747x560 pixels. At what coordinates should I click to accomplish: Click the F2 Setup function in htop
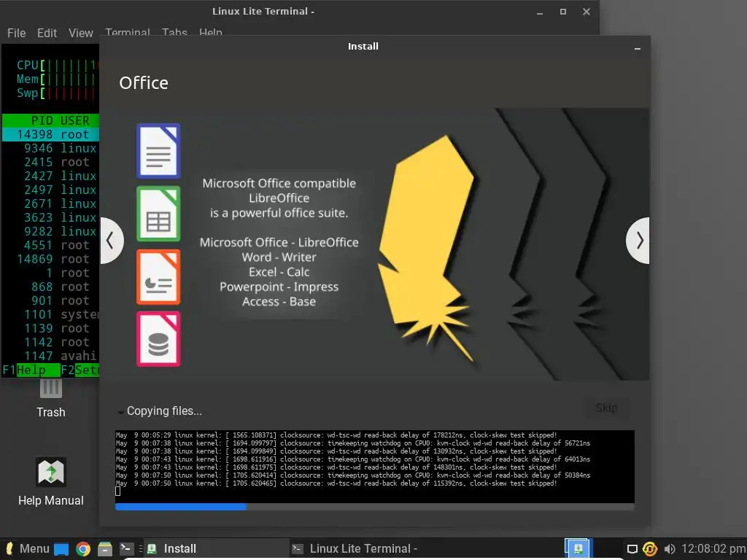pyautogui.click(x=80, y=370)
